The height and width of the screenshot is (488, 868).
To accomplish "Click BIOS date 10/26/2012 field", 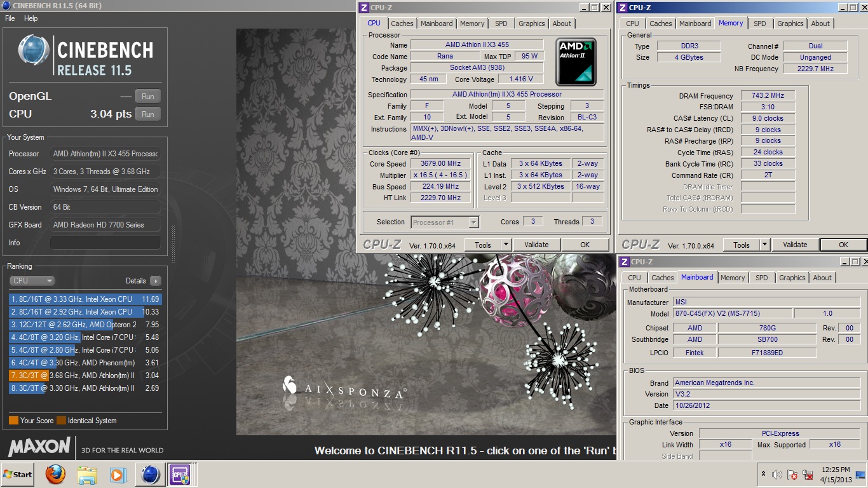I will point(766,405).
